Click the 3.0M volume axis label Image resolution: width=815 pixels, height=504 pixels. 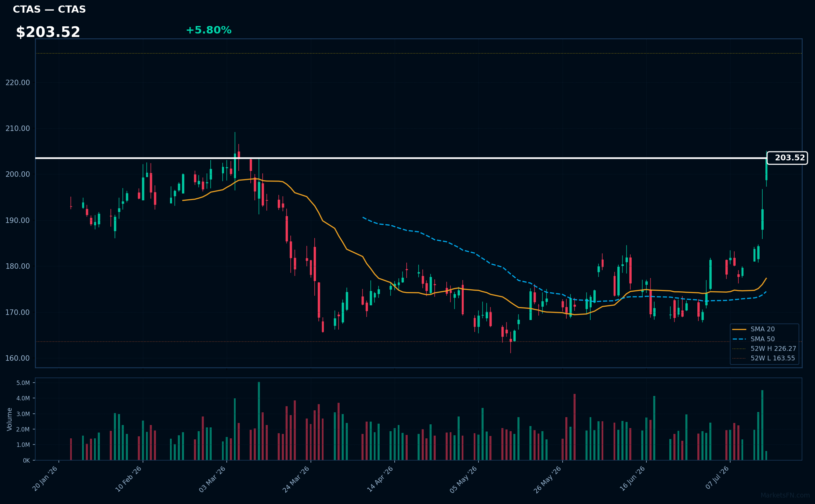point(23,414)
